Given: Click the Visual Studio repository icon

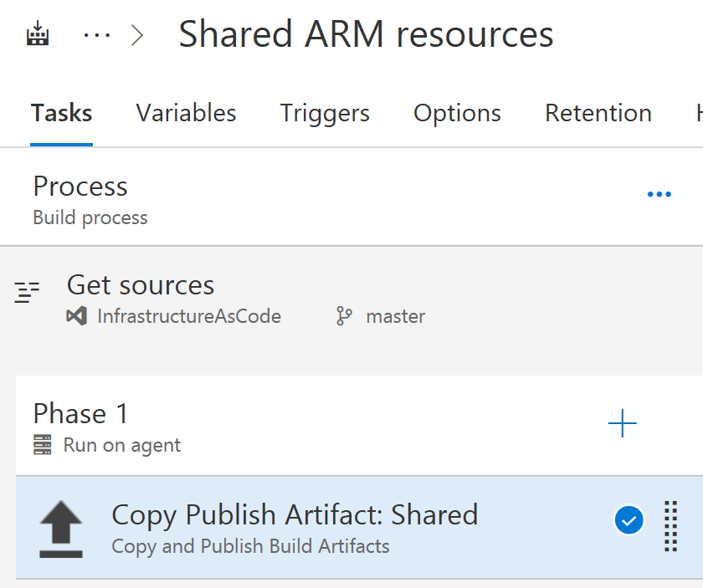Looking at the screenshot, I should point(77,317).
